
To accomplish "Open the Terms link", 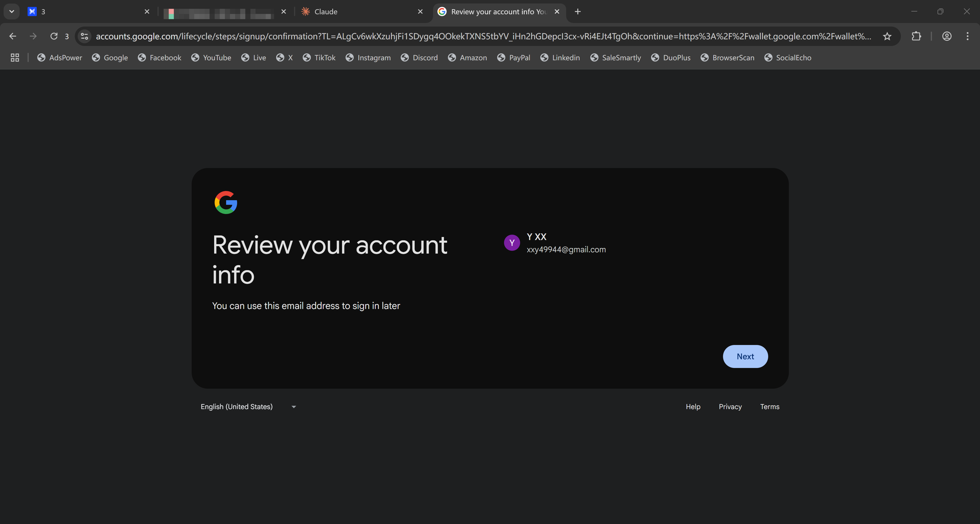I will [770, 407].
